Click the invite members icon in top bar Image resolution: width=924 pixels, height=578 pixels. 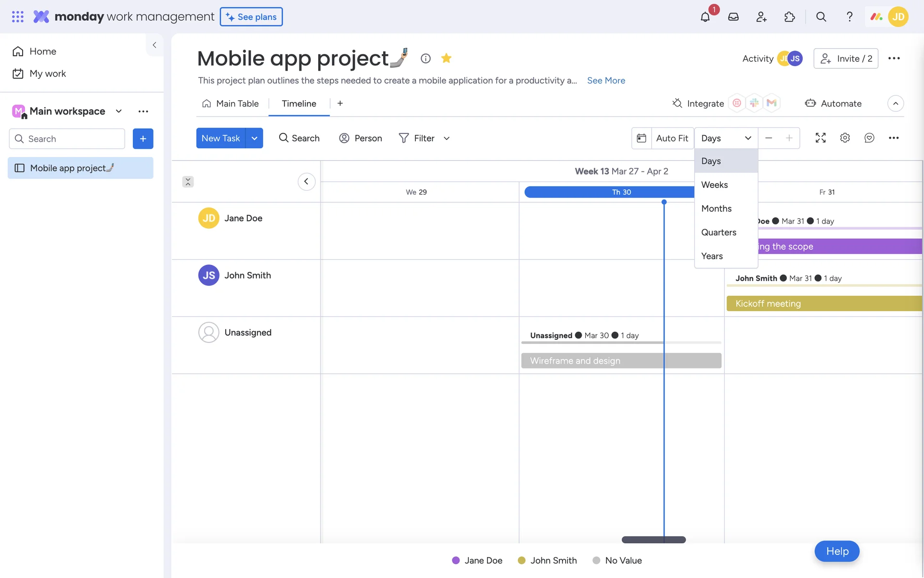coord(761,17)
